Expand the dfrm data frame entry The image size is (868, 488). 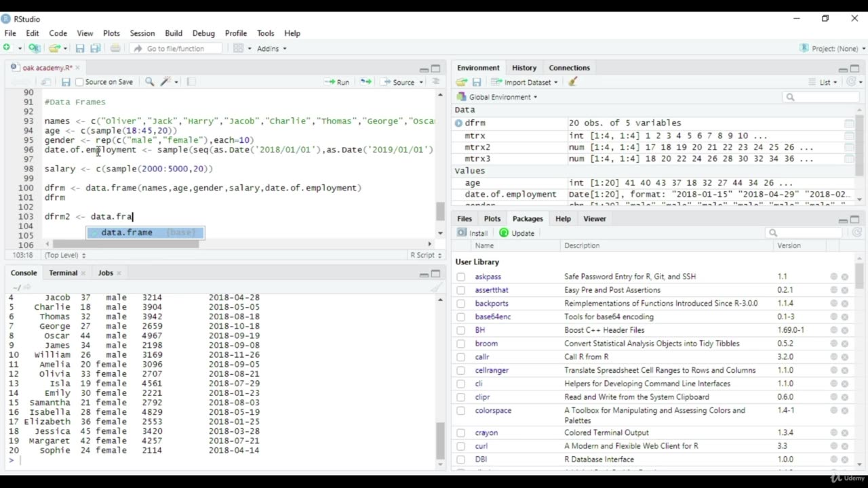coord(459,123)
